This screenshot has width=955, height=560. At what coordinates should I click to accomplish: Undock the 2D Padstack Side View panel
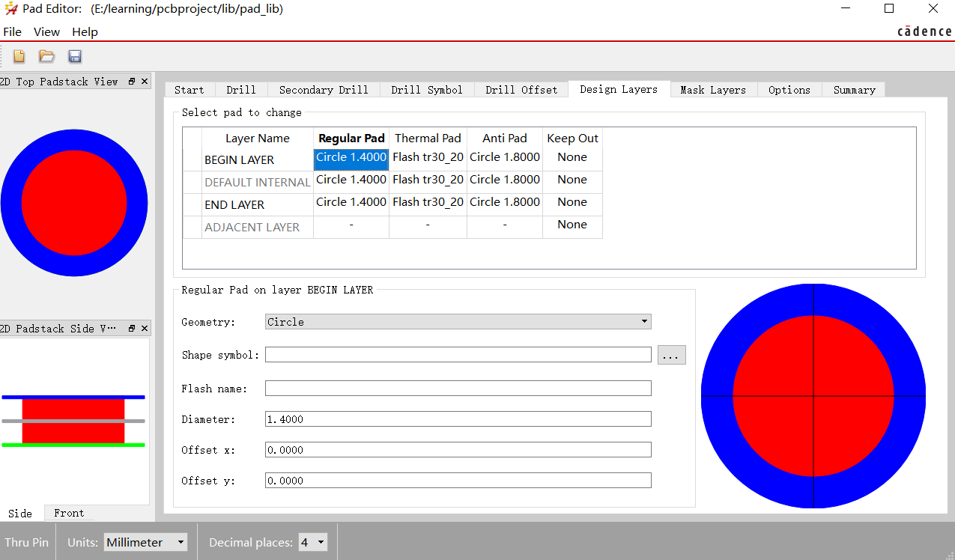tap(132, 329)
